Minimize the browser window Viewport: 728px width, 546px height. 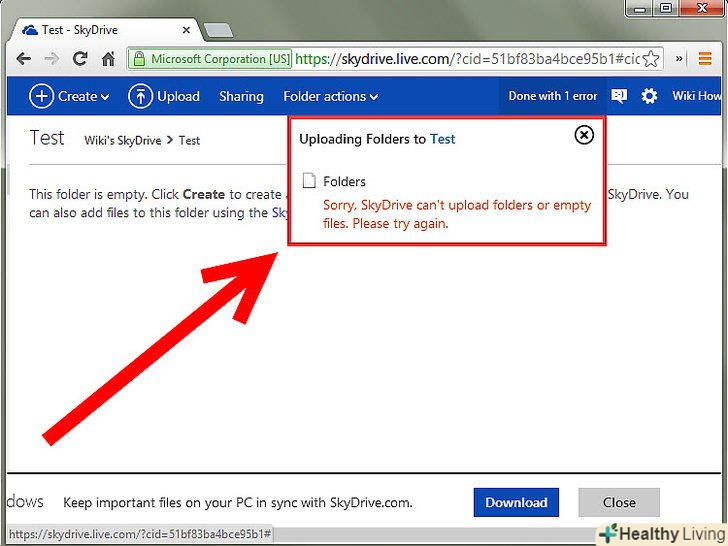pyautogui.click(x=639, y=8)
